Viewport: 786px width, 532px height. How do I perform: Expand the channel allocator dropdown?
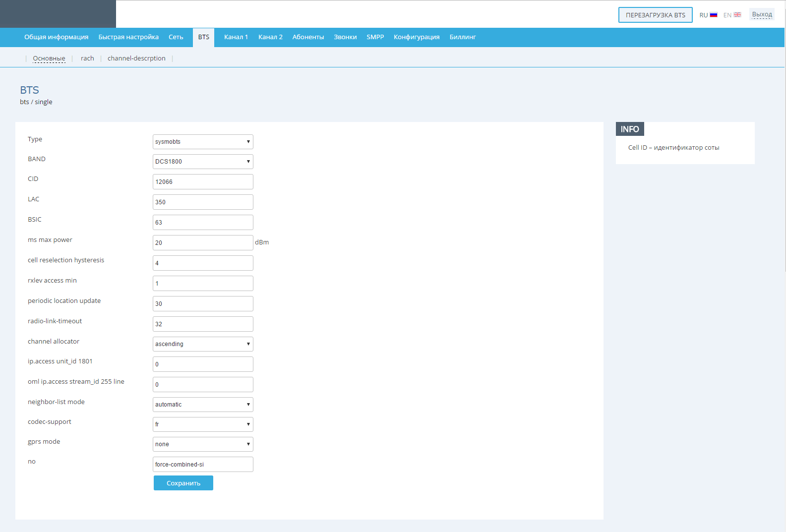click(x=203, y=344)
